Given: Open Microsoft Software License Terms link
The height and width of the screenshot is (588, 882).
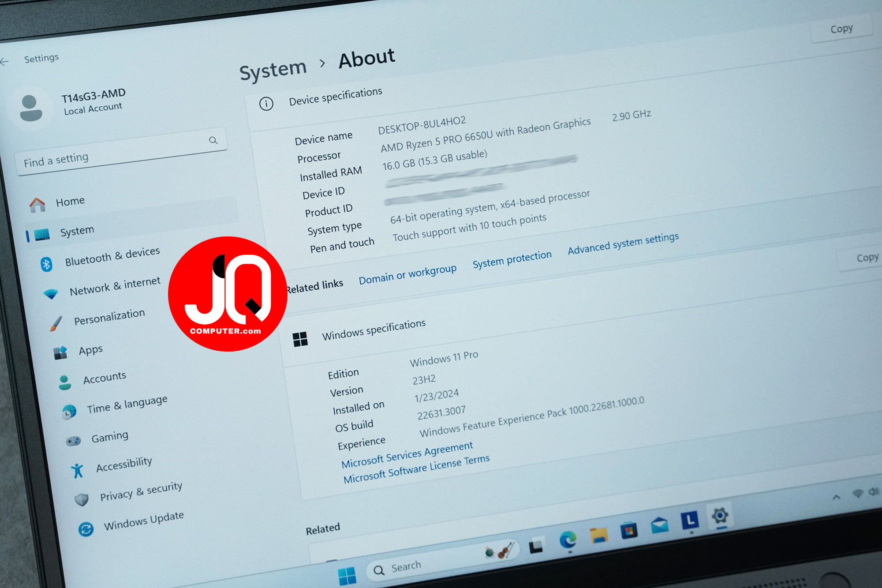Looking at the screenshot, I should click(x=416, y=469).
